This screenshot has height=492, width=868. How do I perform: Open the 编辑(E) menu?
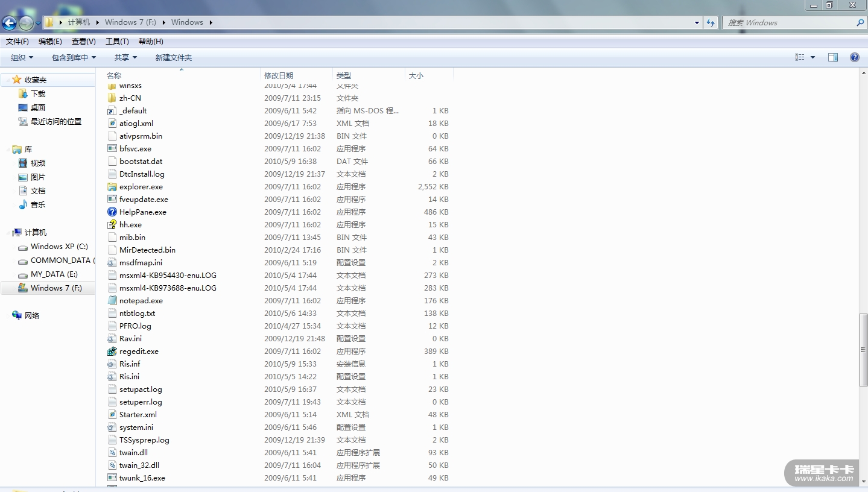click(x=50, y=42)
